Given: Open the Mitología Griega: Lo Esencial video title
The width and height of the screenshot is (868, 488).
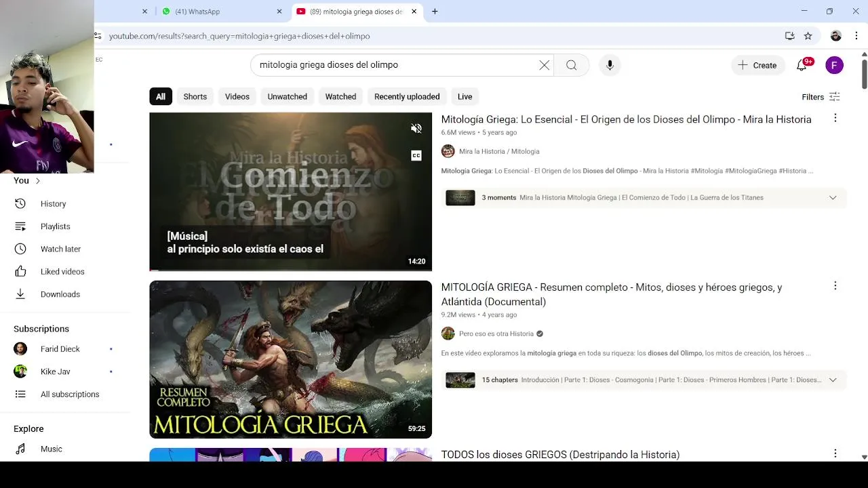Looking at the screenshot, I should pos(626,119).
